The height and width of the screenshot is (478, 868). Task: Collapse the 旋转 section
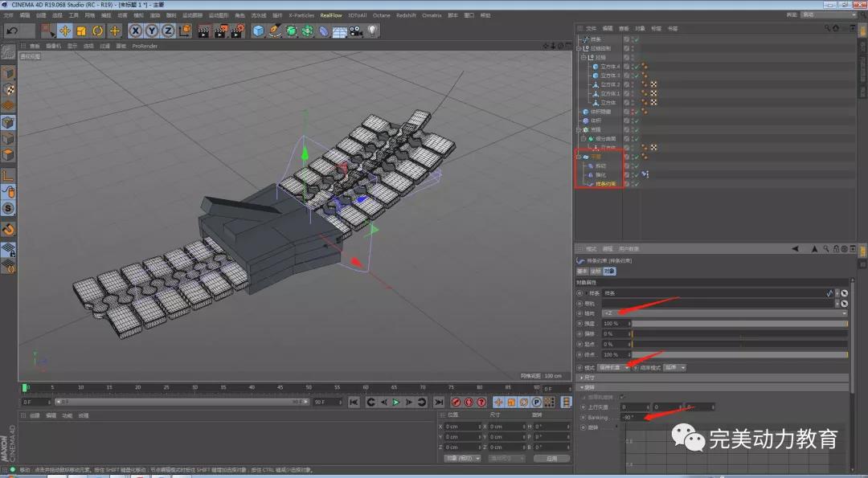click(589, 386)
